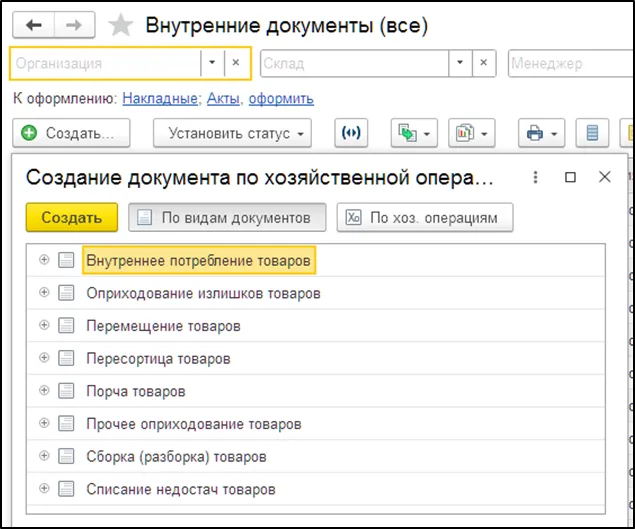Image resolution: width=635 pixels, height=529 pixels.
Task: Maximize the creation dialog with square icon
Action: point(570,177)
